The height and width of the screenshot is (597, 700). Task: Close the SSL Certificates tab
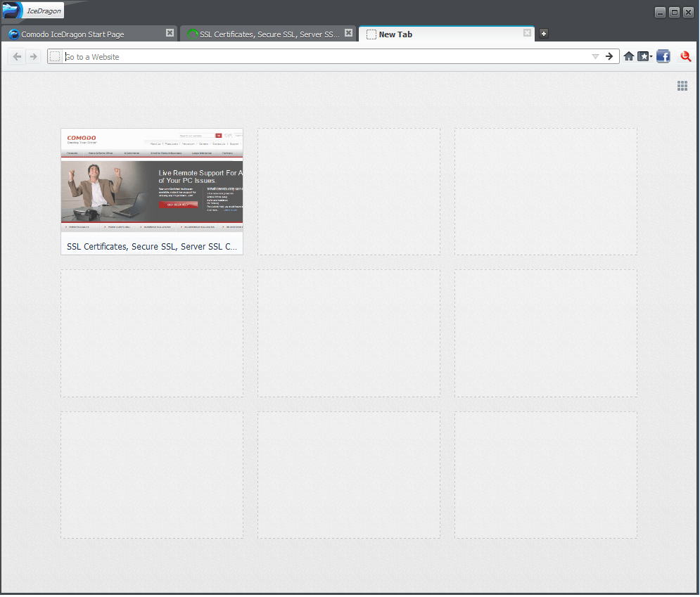[348, 32]
